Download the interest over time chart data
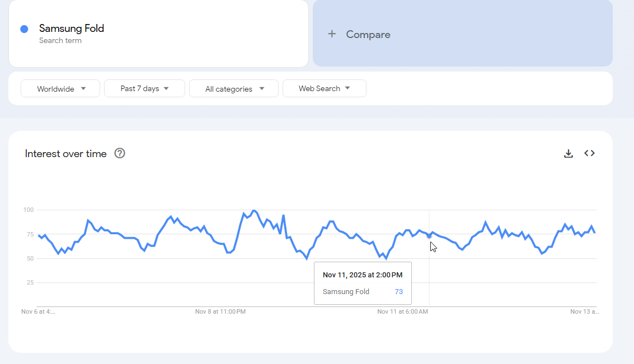 click(569, 153)
